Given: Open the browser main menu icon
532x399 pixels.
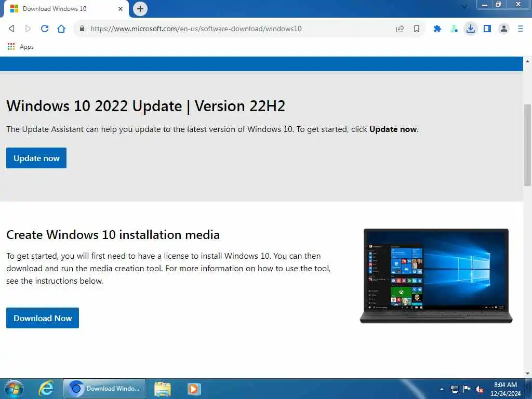Looking at the screenshot, I should point(521,29).
